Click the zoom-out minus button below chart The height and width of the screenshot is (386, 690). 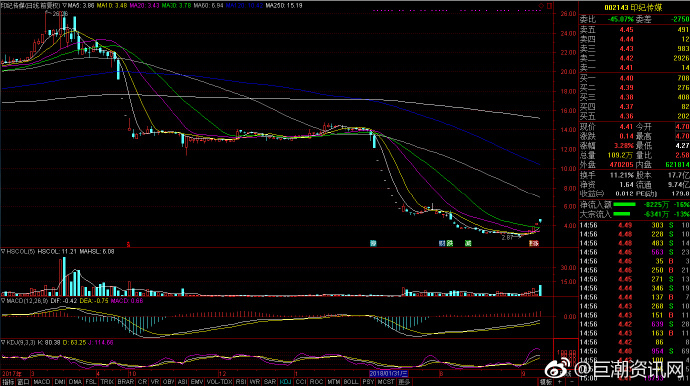(571, 382)
